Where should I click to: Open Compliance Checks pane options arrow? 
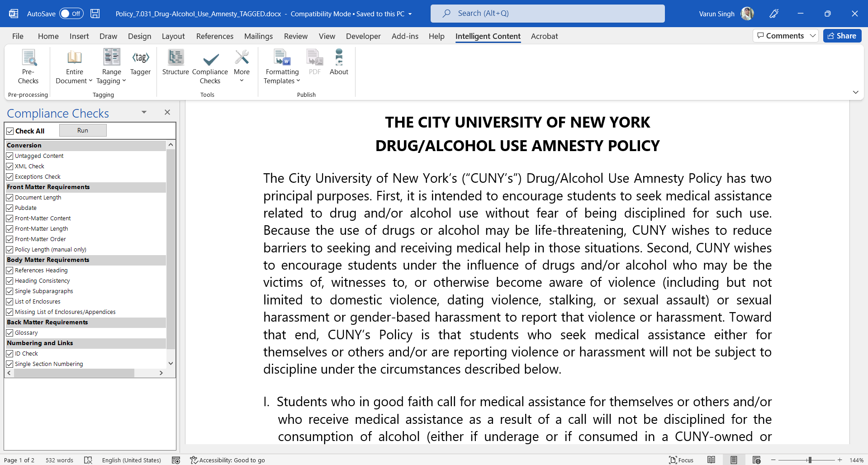(144, 112)
